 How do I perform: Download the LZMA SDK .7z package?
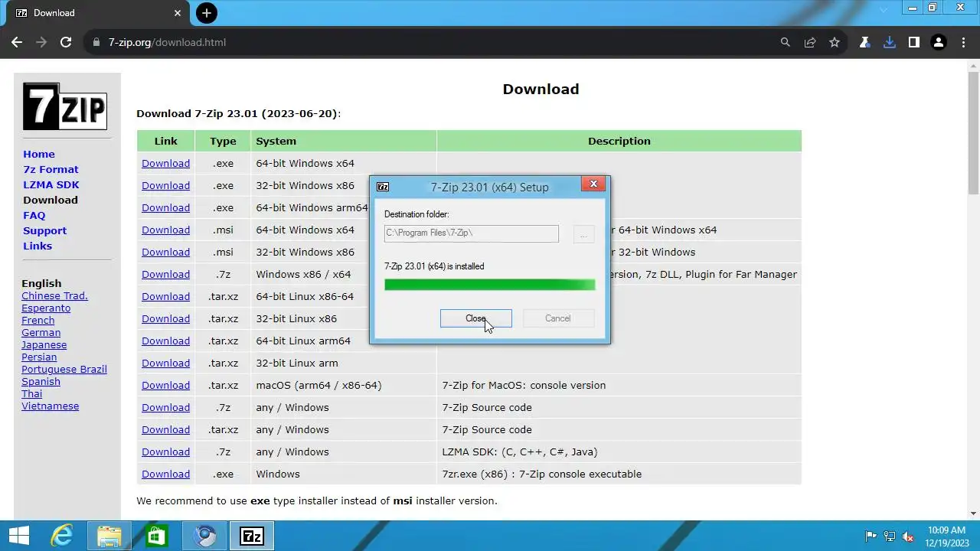pyautogui.click(x=165, y=452)
